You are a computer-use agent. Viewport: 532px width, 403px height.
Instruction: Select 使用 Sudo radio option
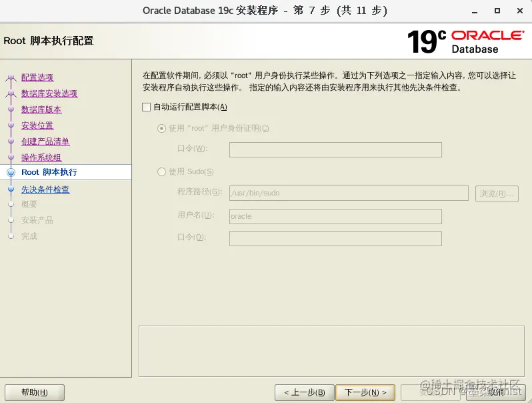161,171
